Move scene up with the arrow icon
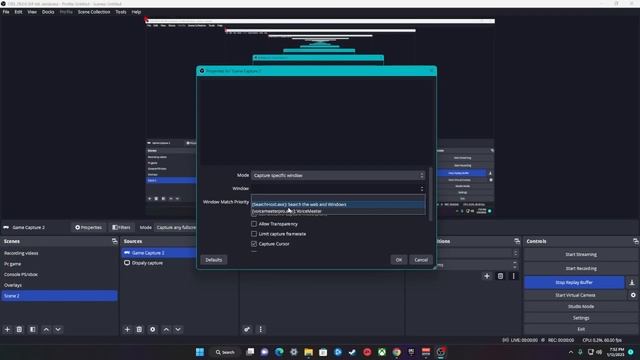Screen dimensions: 640x360 tap(46, 329)
